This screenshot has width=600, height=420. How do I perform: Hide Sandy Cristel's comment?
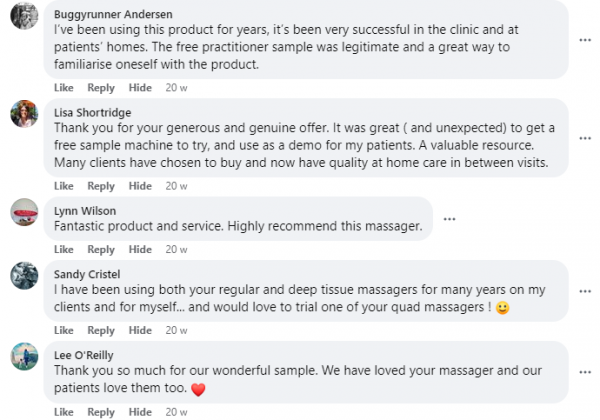[x=140, y=331]
